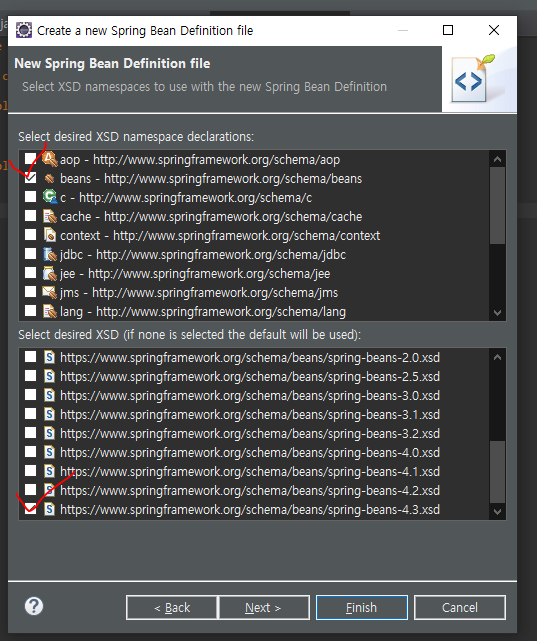
Task: Click the namespace list scrollbar thumb
Action: click(x=497, y=206)
